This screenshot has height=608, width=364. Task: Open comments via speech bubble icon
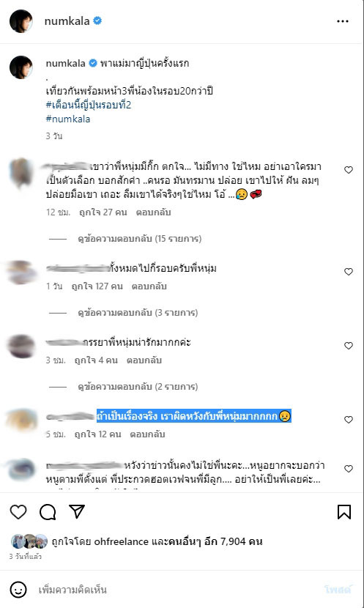point(48,512)
